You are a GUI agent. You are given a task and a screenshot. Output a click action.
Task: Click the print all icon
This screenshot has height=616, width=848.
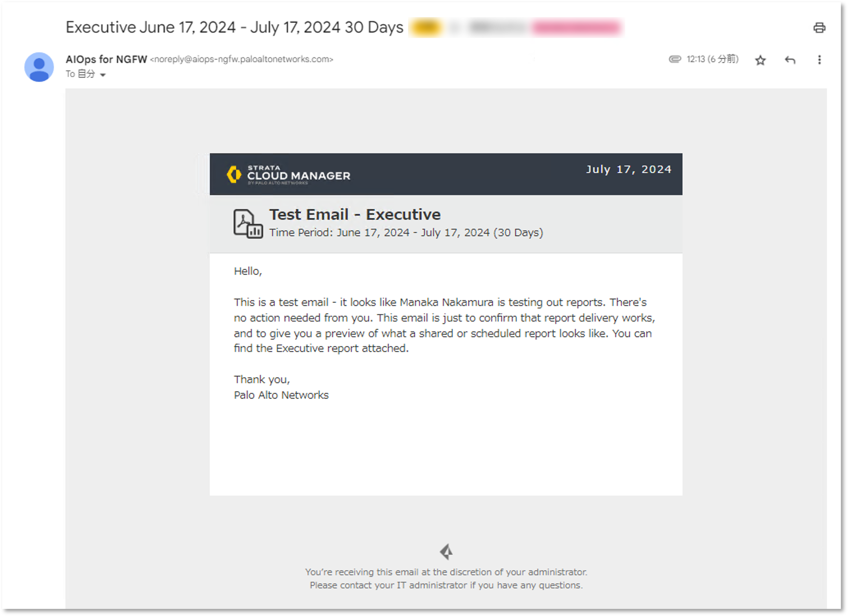[819, 28]
